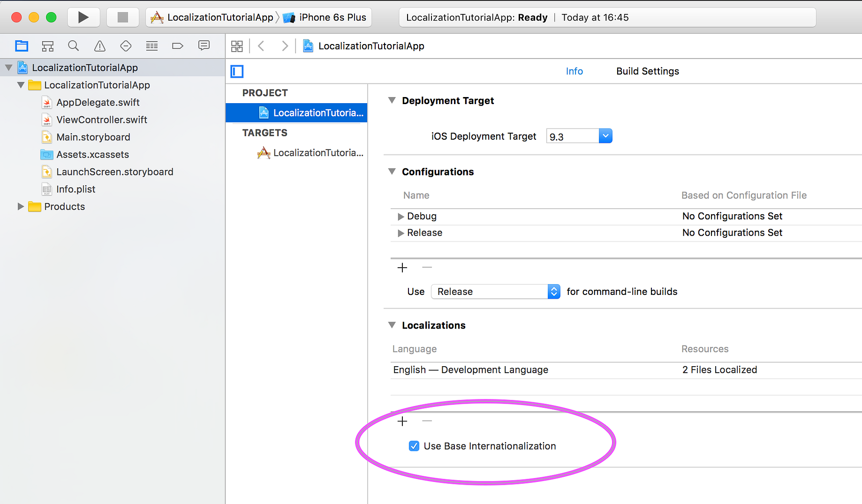Open AppDelegate.swift

click(98, 102)
